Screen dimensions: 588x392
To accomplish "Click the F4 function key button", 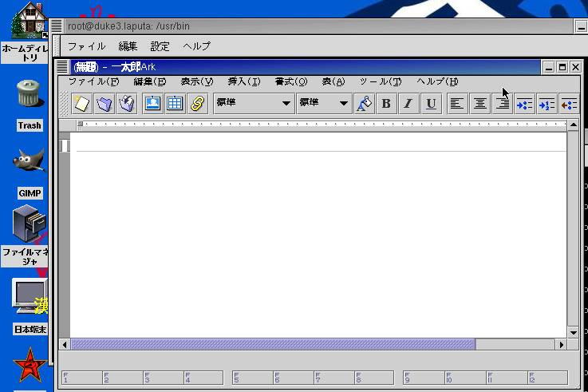I will 203,378.
